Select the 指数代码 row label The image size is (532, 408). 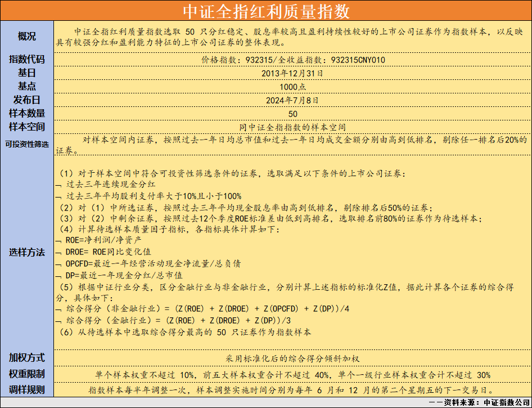pyautogui.click(x=27, y=60)
